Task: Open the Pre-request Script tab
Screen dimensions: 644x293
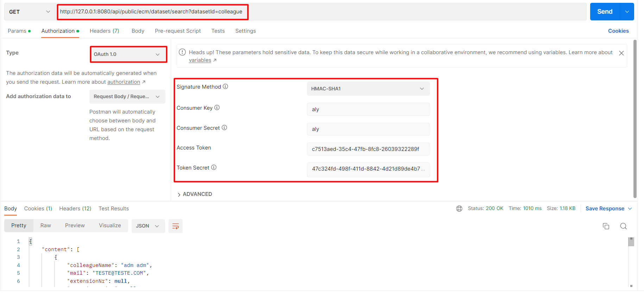Action: pos(178,31)
